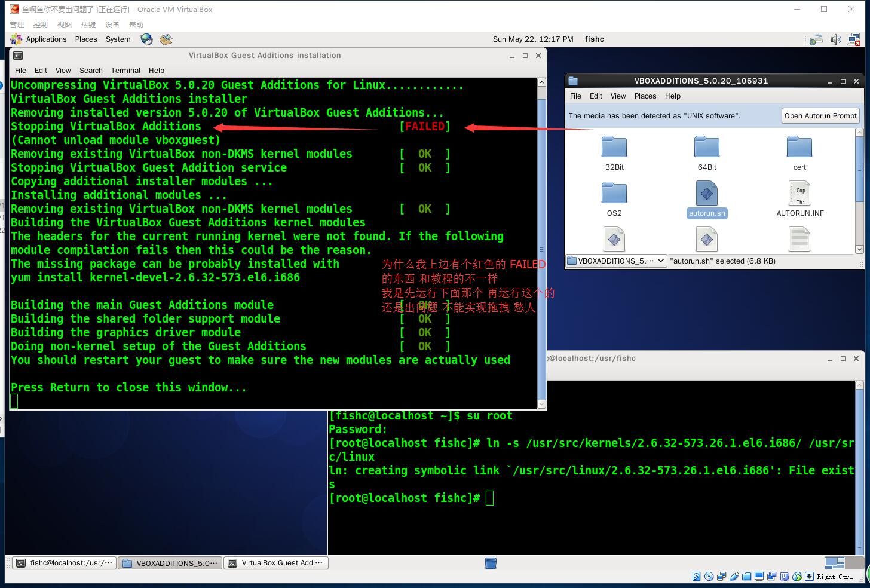870x588 pixels.
Task: Open View menu in Guest Additions terminal
Action: click(x=63, y=71)
